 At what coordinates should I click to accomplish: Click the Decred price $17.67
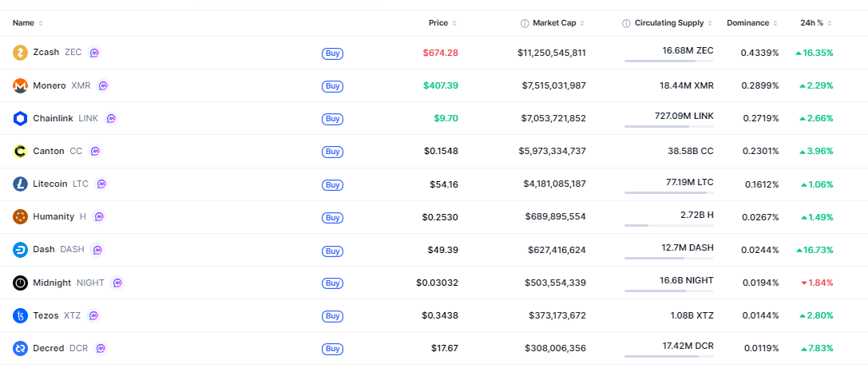pyautogui.click(x=445, y=348)
